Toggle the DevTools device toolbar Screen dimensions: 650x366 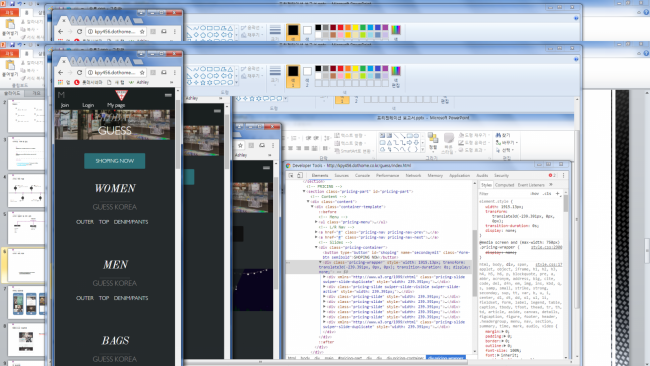(300, 176)
